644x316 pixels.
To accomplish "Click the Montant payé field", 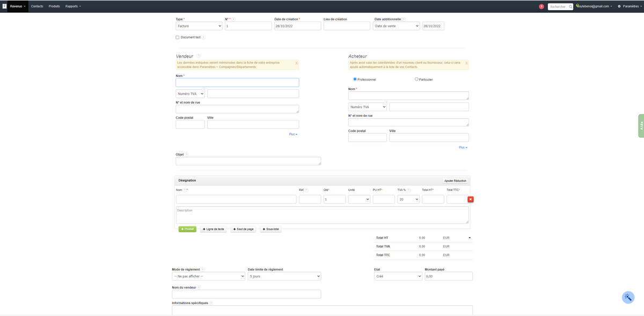I will [x=449, y=276].
